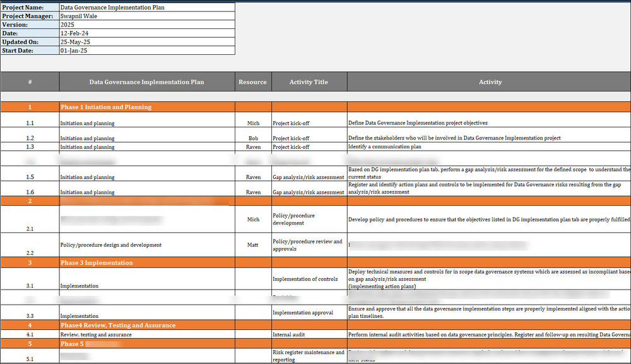Click the Resource column header
This screenshot has width=631, height=364.
tap(253, 81)
